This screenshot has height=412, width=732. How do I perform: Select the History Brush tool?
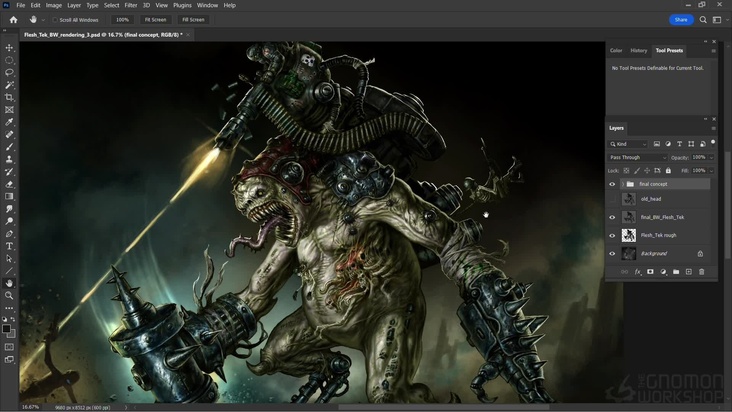[9, 172]
